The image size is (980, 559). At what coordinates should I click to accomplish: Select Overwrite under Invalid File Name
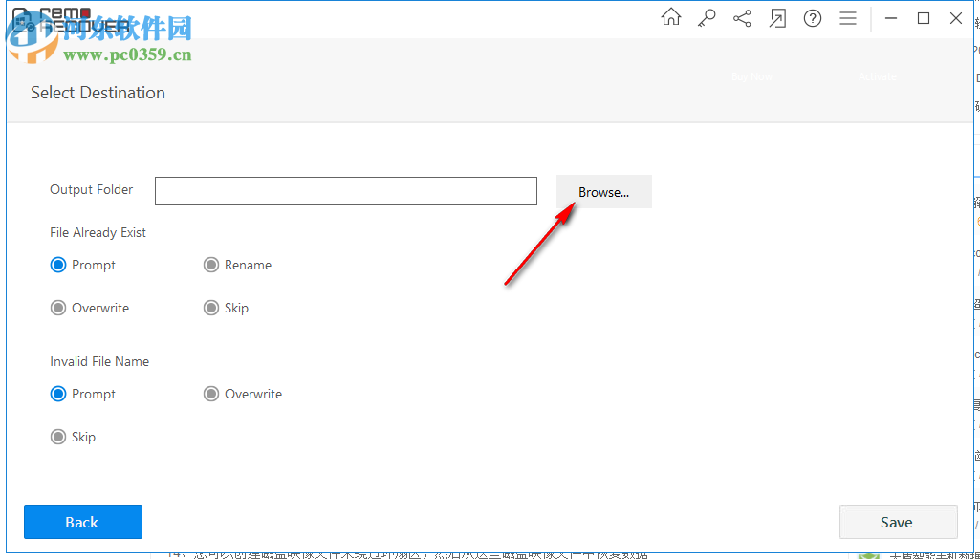pyautogui.click(x=211, y=394)
